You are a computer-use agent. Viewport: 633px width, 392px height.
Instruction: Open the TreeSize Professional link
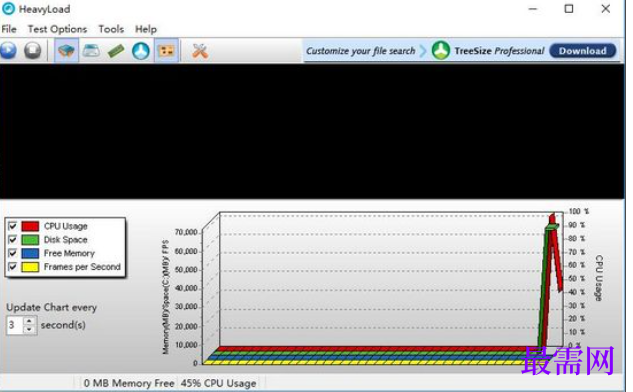pyautogui.click(x=499, y=51)
